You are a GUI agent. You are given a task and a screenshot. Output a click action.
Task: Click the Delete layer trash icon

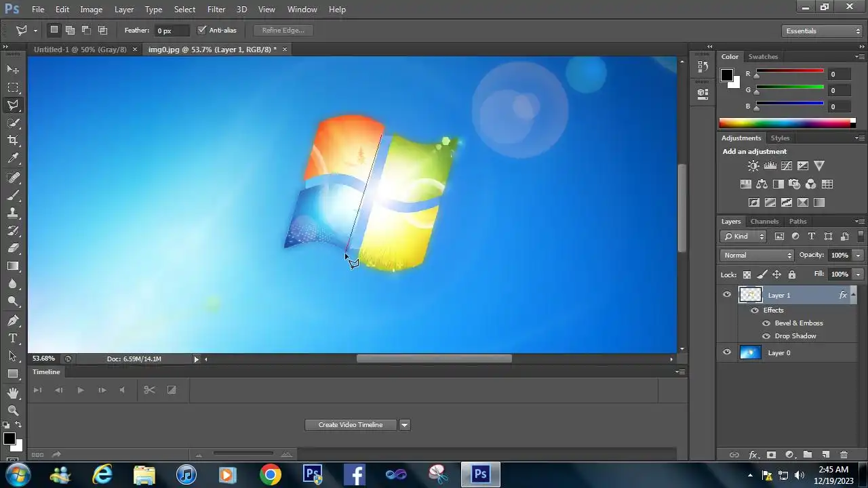tap(844, 455)
